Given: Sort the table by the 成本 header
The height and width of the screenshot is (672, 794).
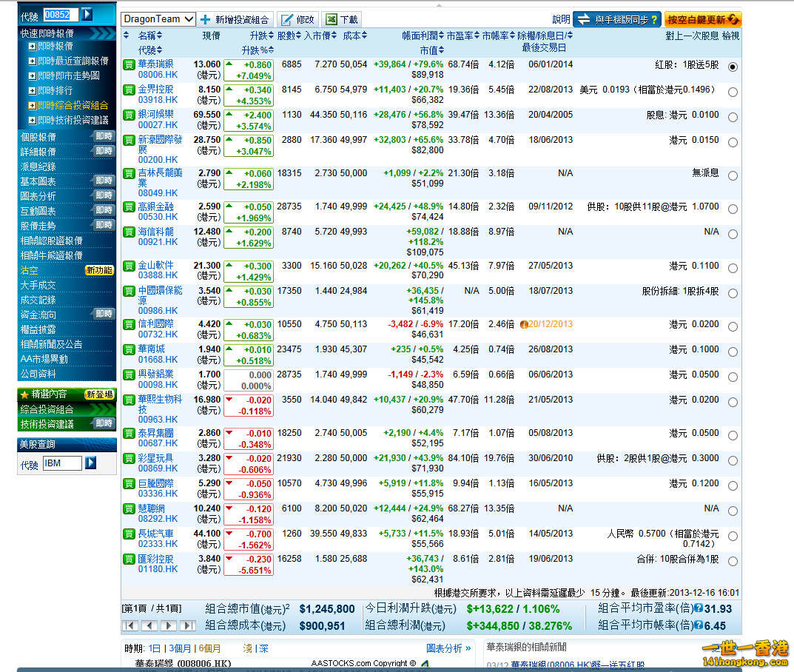Looking at the screenshot, I should (x=355, y=36).
